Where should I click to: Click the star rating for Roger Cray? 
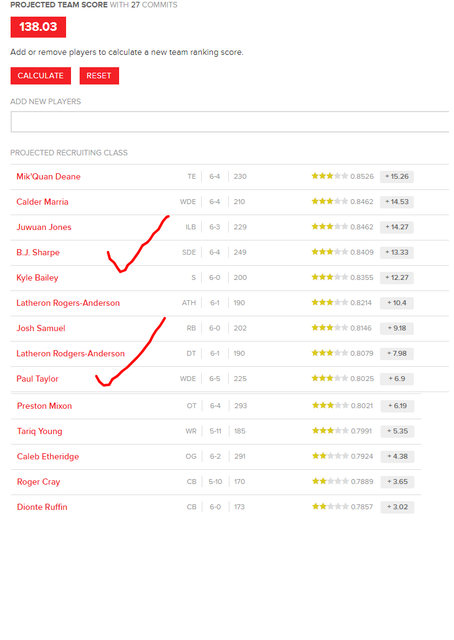(x=330, y=482)
